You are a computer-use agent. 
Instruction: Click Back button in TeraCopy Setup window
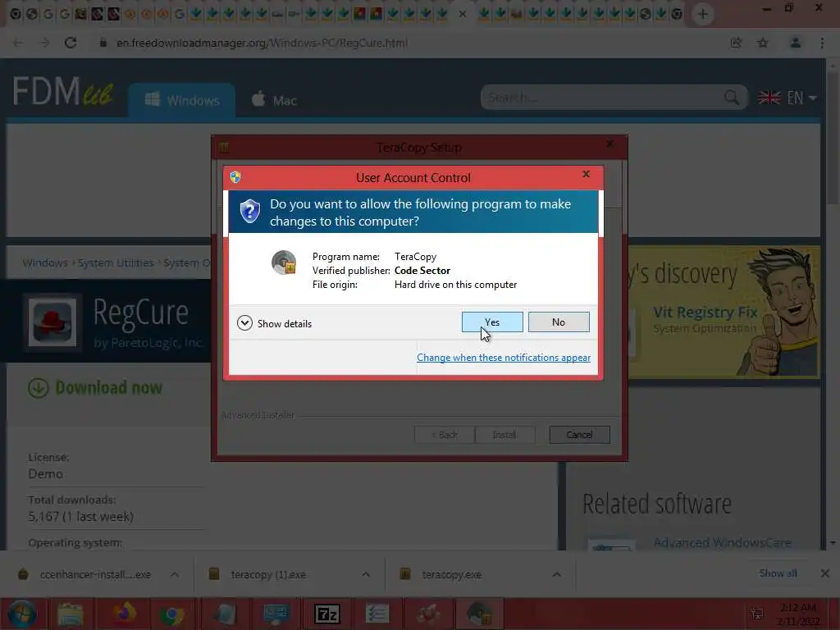click(x=444, y=435)
